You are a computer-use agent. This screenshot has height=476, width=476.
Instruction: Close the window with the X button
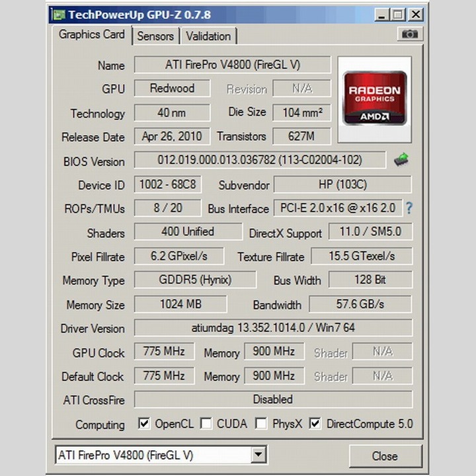416,15
